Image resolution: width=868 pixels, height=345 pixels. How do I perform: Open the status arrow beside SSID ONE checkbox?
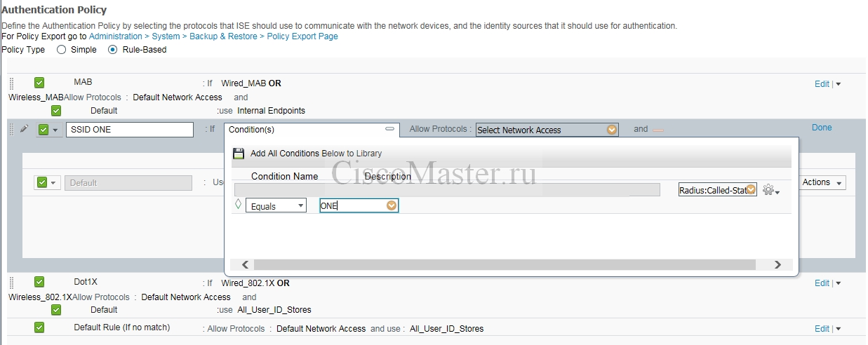coord(55,130)
